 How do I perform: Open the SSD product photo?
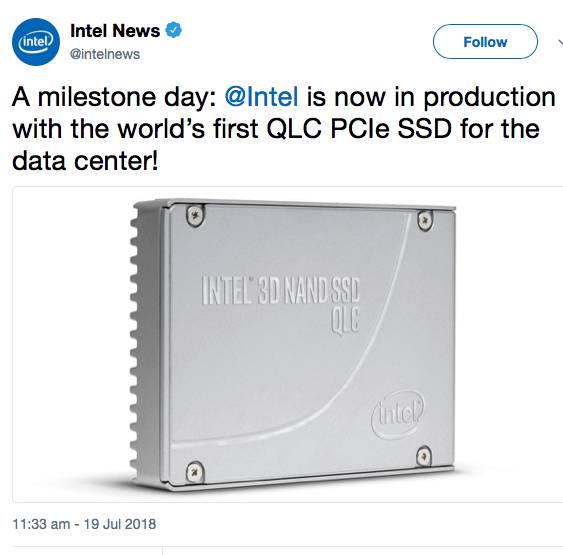[x=288, y=344]
